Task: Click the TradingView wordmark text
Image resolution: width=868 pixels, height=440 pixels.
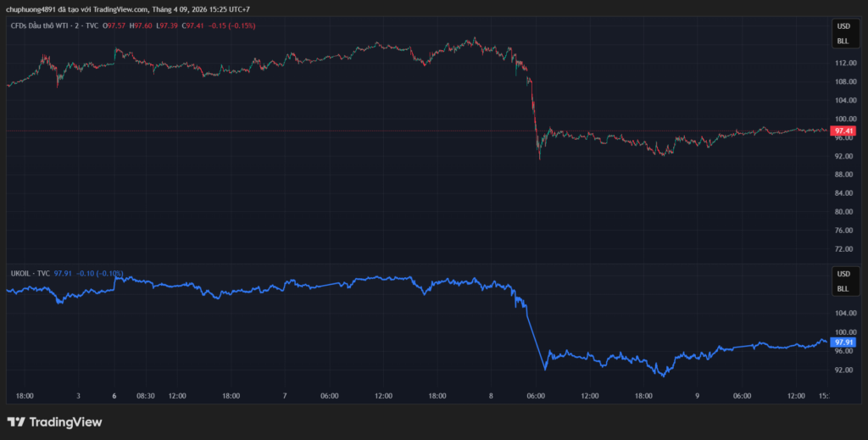Action: (65, 421)
